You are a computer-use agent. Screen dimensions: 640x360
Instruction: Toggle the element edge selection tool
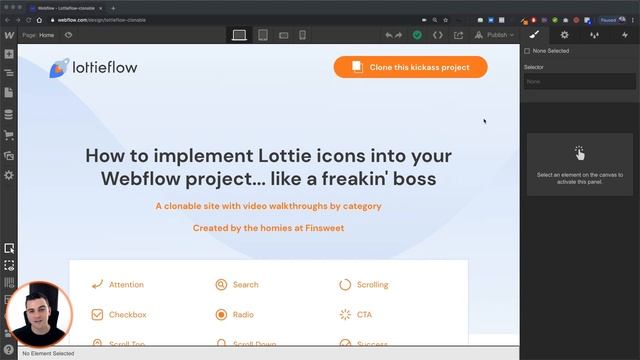(9, 248)
